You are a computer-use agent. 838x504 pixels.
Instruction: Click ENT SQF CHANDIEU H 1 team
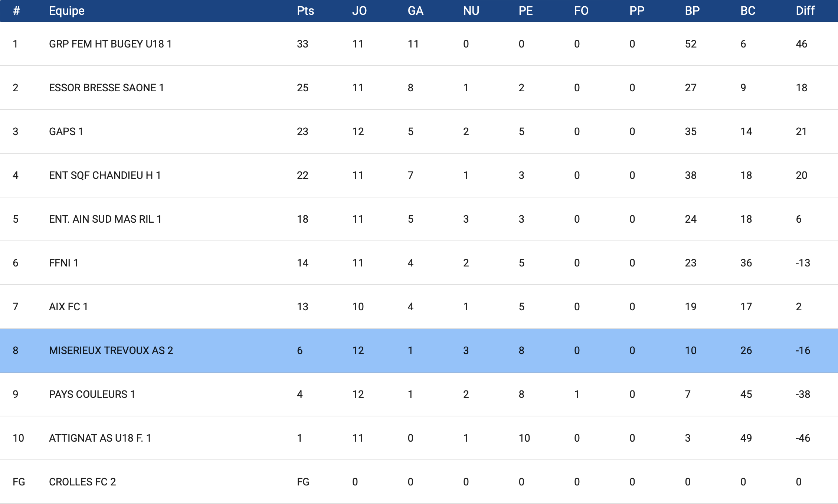[x=105, y=176]
